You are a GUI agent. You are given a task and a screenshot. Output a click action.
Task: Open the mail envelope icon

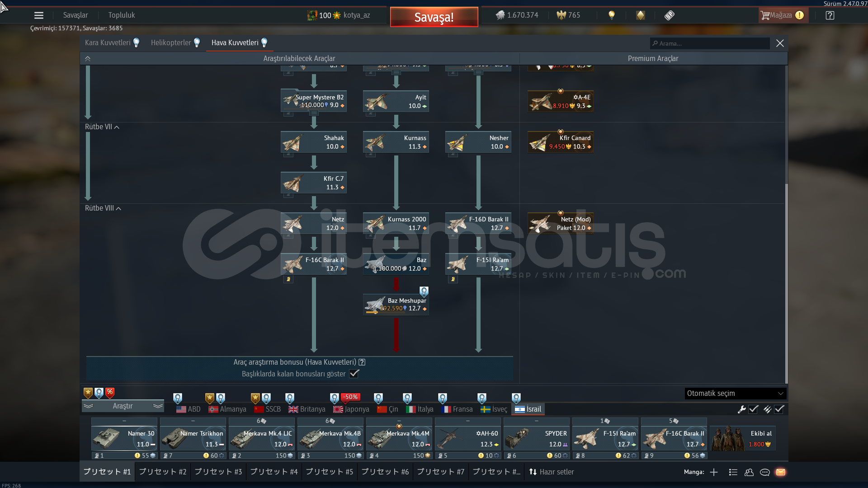coord(781,472)
